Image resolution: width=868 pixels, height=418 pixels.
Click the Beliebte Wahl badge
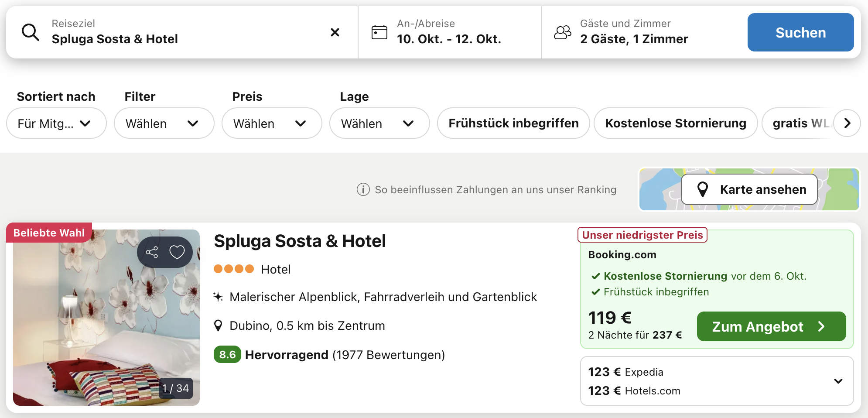tap(49, 233)
